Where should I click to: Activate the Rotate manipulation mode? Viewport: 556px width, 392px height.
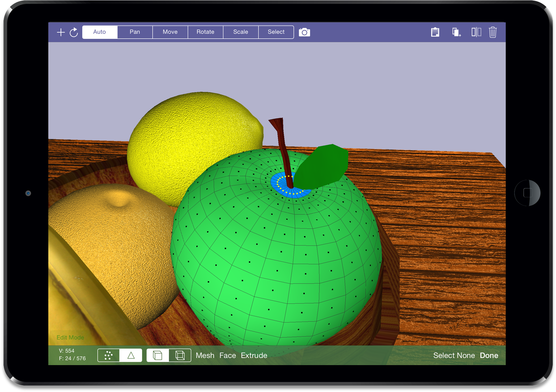tap(205, 32)
